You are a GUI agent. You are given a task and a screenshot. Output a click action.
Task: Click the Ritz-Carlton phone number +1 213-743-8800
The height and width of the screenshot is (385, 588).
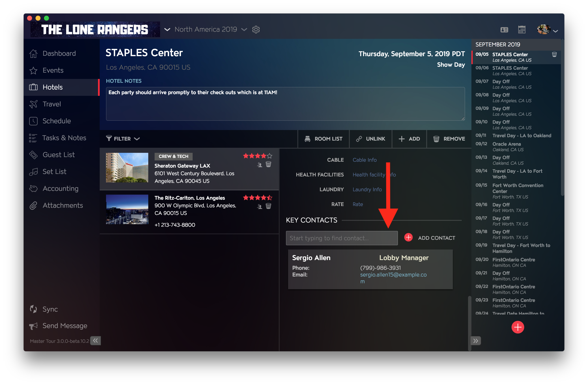coord(175,225)
